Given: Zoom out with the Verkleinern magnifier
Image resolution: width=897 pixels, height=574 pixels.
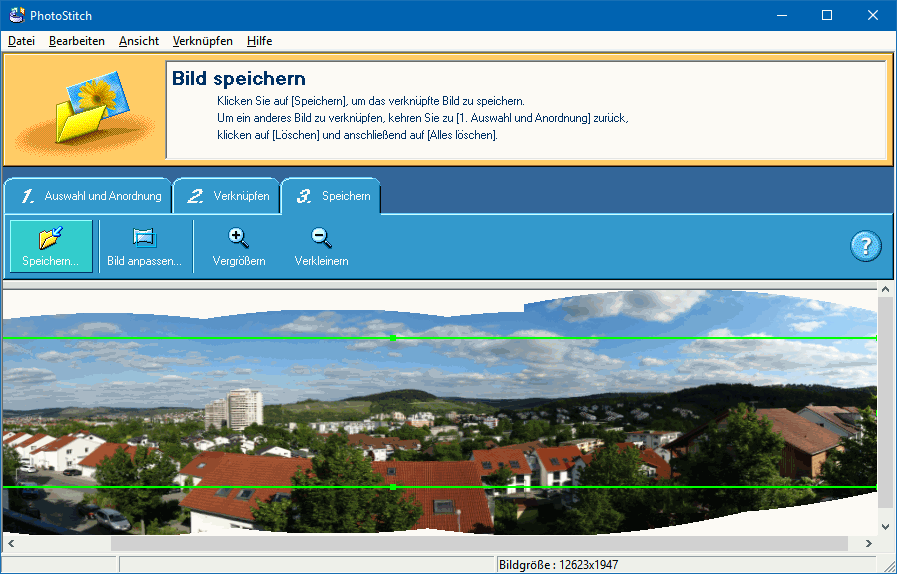Looking at the screenshot, I should (x=321, y=246).
